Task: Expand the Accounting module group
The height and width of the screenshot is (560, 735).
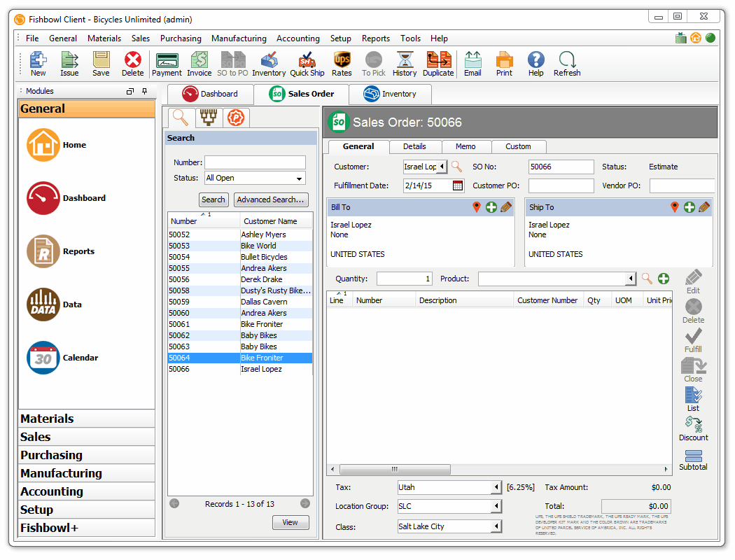Action: click(87, 491)
